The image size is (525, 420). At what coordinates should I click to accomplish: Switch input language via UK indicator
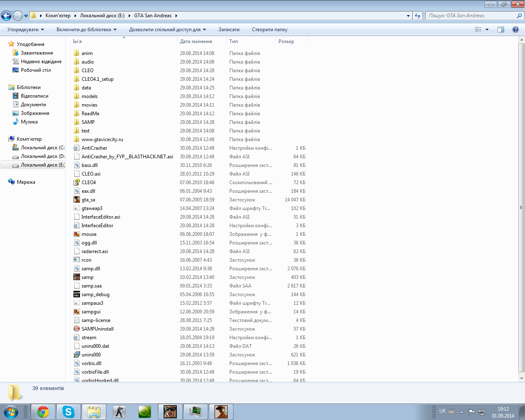click(443, 411)
